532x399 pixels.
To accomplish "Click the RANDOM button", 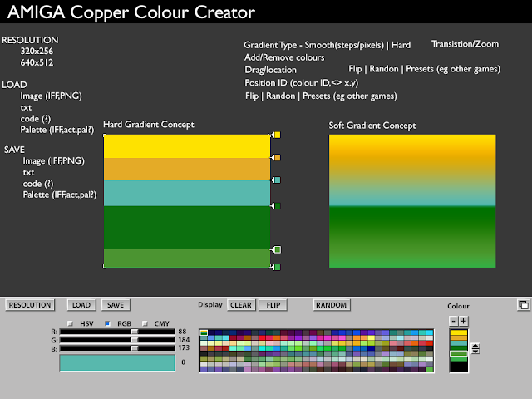I will coord(332,305).
